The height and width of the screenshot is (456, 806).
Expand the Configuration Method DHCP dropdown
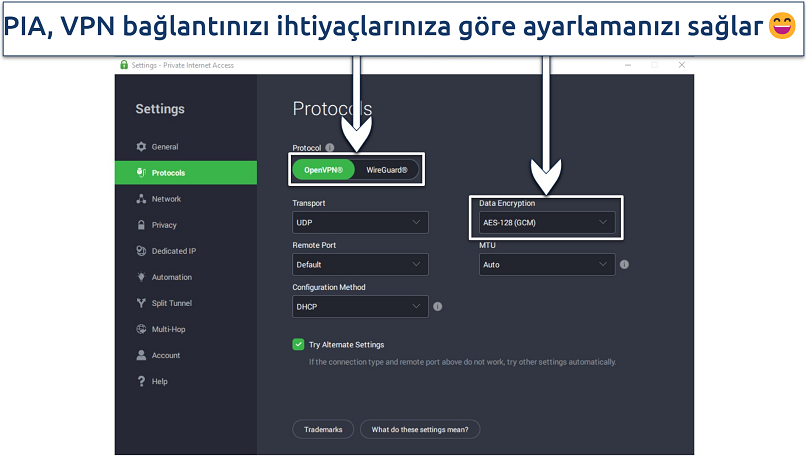360,307
